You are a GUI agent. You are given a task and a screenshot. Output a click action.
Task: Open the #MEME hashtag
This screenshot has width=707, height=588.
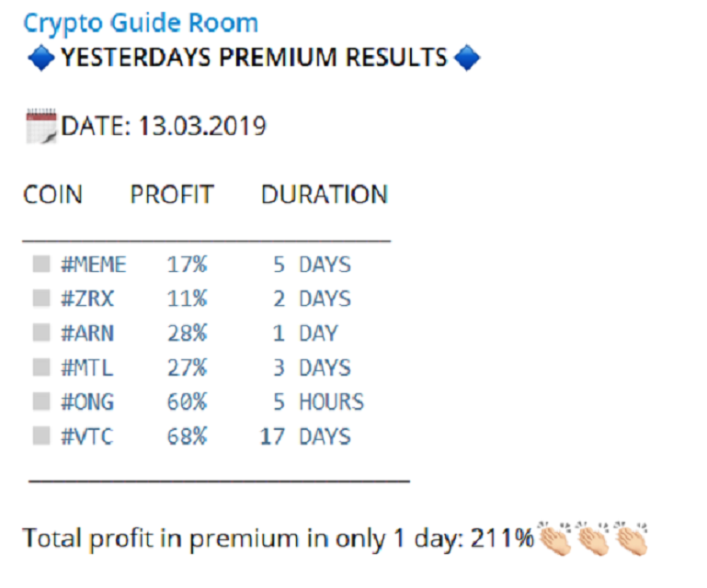pos(94,265)
